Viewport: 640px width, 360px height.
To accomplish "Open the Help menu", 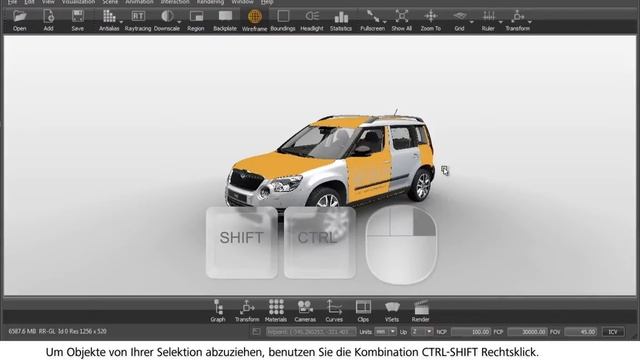I will tap(267, 2).
